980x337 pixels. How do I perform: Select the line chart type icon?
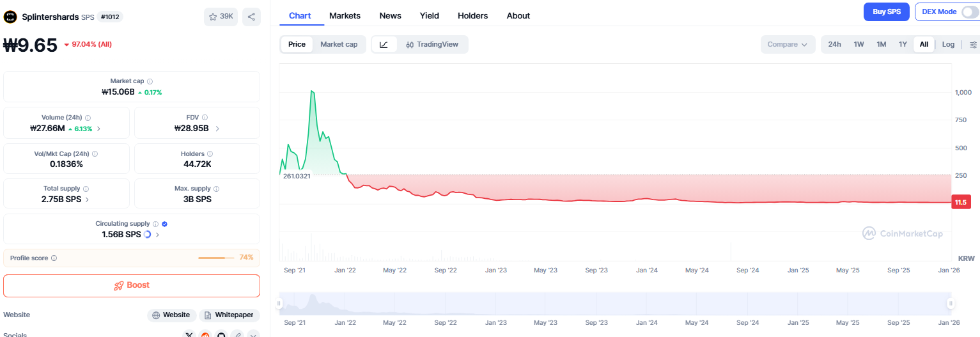coord(384,45)
